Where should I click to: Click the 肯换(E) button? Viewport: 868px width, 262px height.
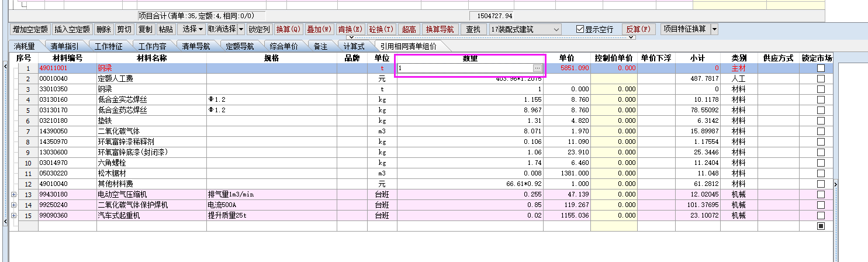[x=350, y=29]
